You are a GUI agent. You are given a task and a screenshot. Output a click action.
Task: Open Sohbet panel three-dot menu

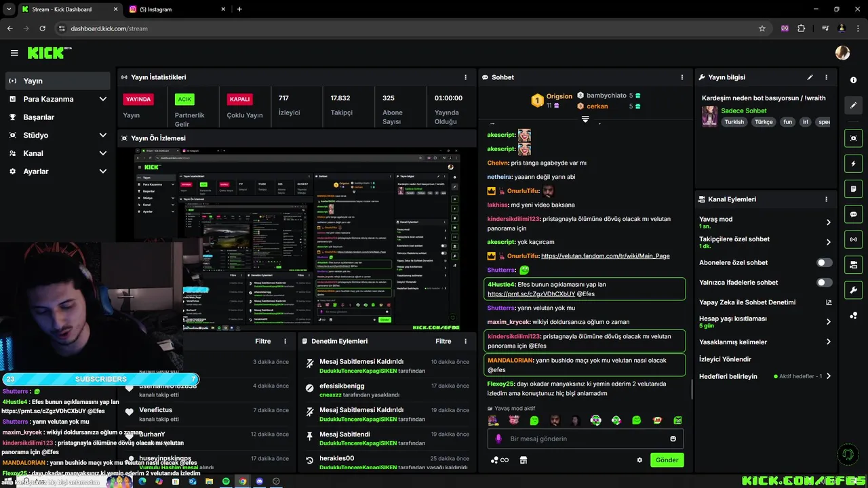point(682,77)
